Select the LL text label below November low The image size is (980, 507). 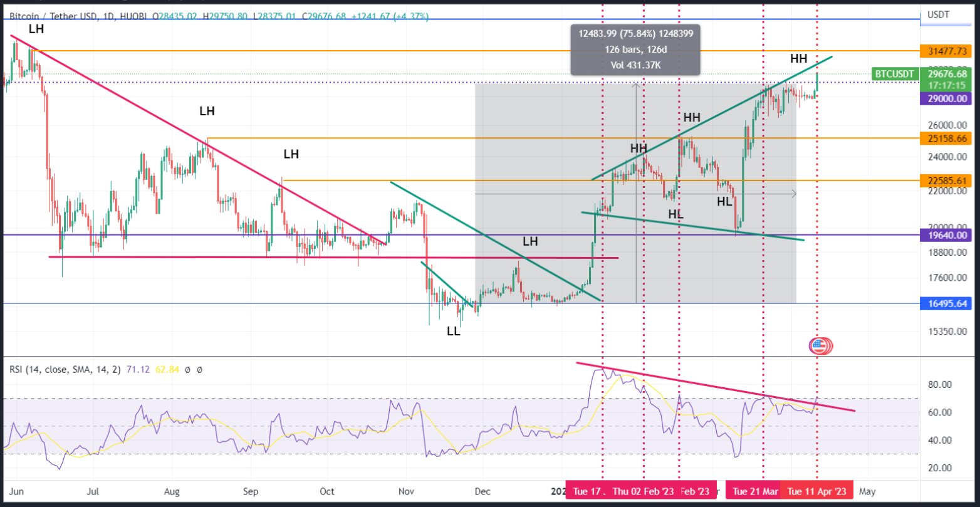pos(453,332)
